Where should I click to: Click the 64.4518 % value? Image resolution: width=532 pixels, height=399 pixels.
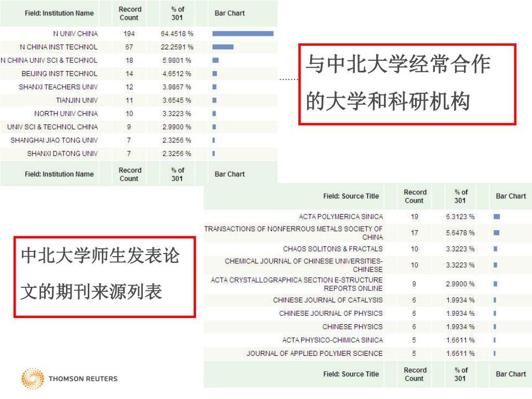click(177, 34)
